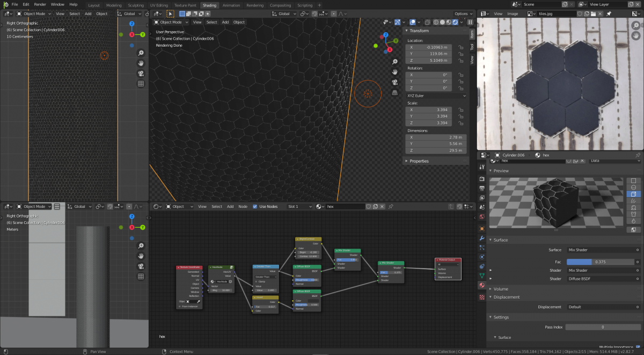
Task: Open the Slot 1 material slot dropdown
Action: [x=299, y=206]
